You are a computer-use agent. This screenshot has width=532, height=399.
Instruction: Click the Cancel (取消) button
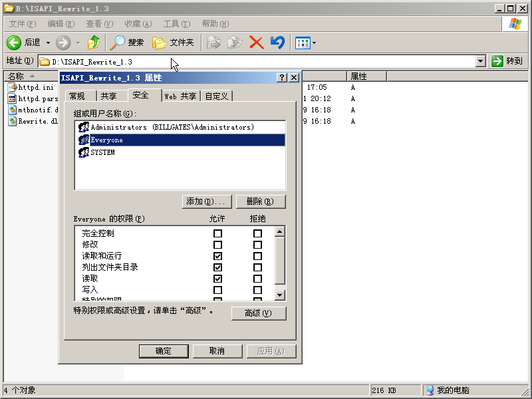point(217,351)
